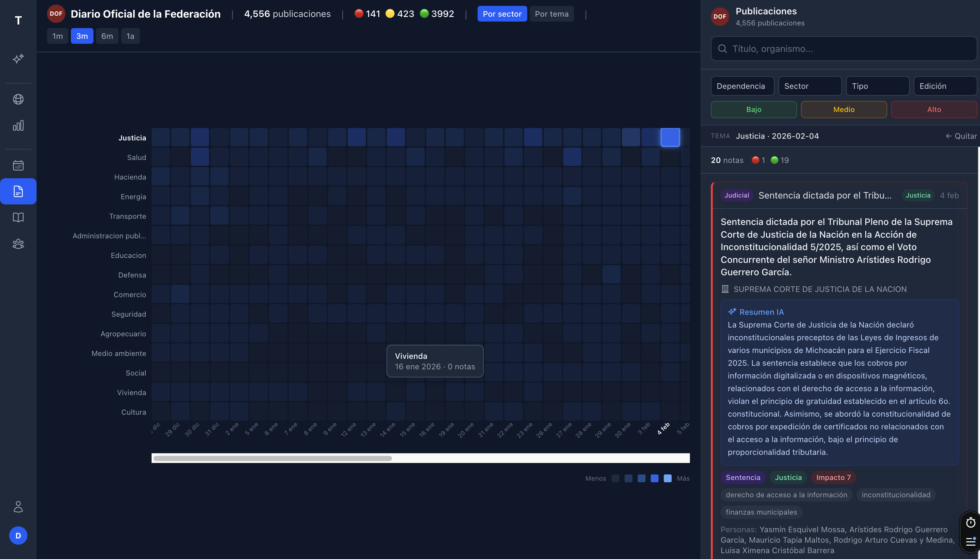Open the people group sidebar icon

[x=18, y=244]
